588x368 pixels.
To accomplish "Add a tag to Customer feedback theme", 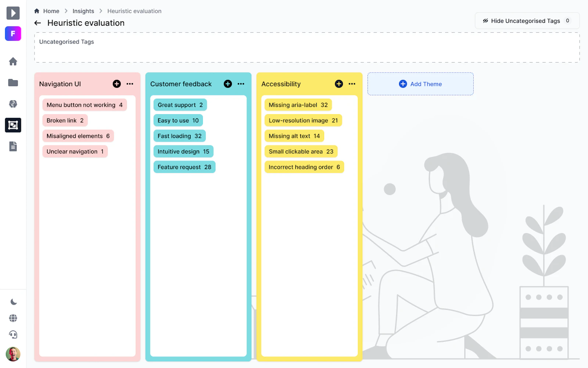I will tap(228, 84).
